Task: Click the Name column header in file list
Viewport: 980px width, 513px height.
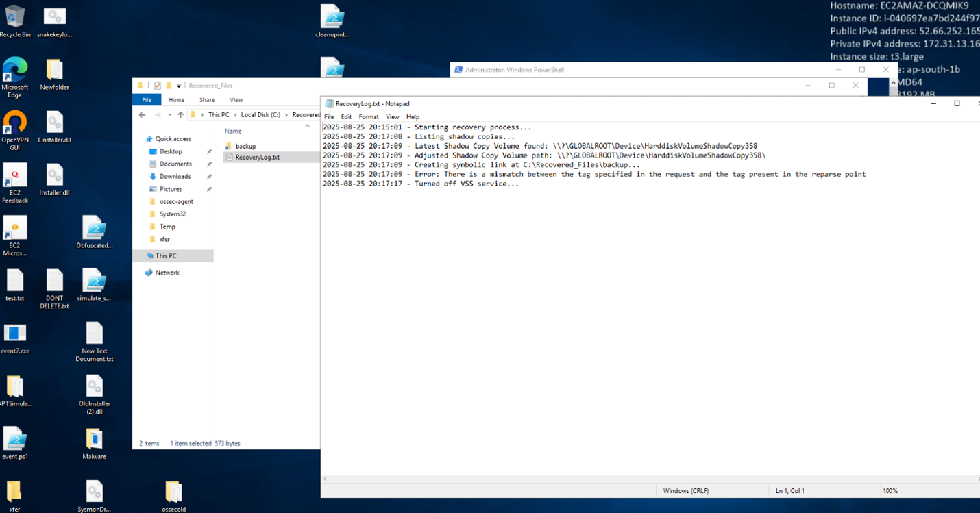Action: pyautogui.click(x=233, y=131)
